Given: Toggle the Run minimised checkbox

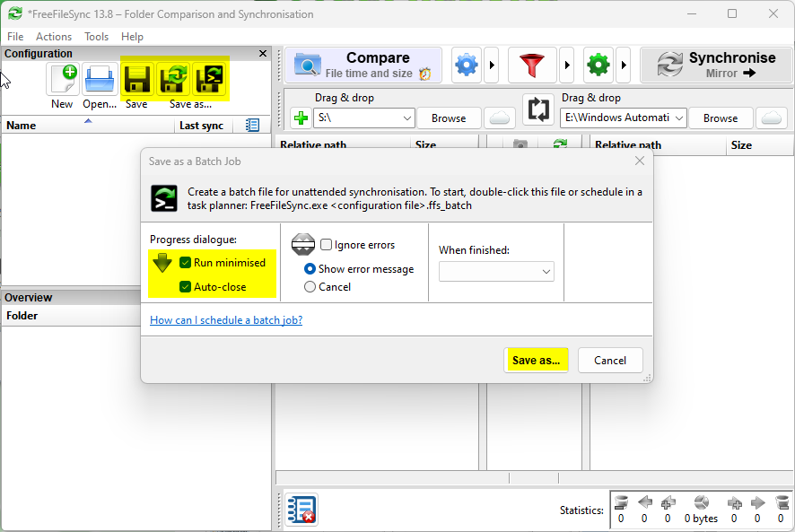Looking at the screenshot, I should (x=185, y=263).
